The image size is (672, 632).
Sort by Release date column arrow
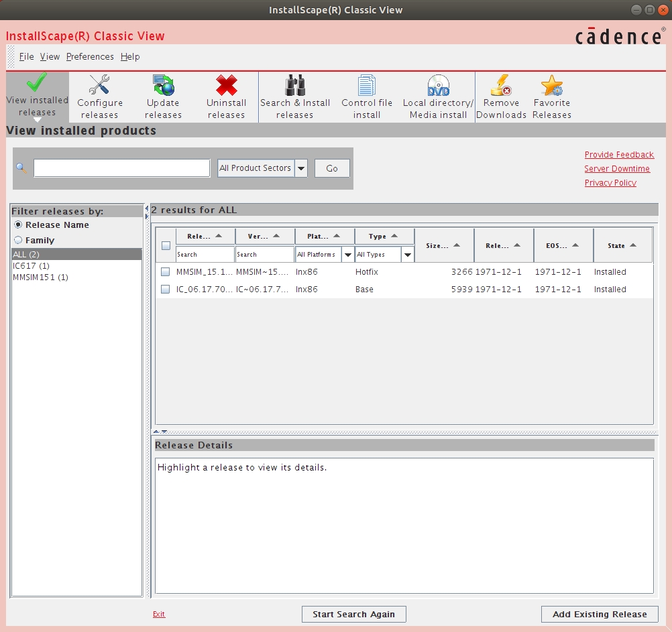517,245
